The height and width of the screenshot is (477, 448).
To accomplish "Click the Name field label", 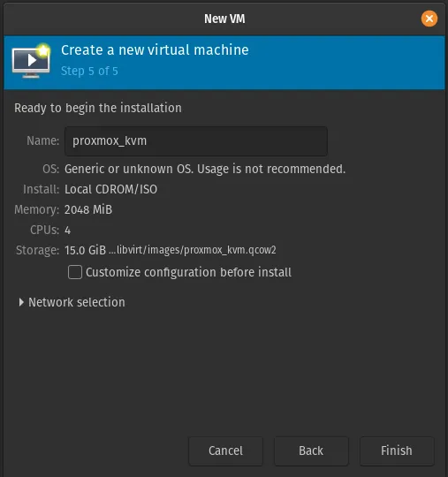I will (x=43, y=140).
